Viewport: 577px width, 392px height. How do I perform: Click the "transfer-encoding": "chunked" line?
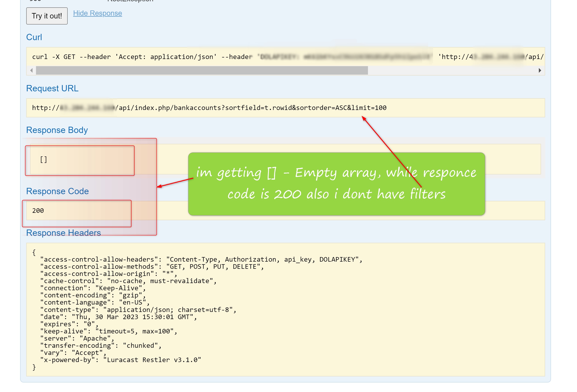[x=101, y=346]
